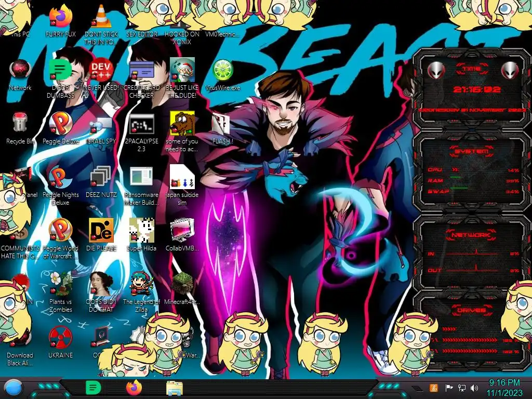The image size is (532, 399).
Task: Launch Super Hilda desktop icon
Action: [142, 231]
